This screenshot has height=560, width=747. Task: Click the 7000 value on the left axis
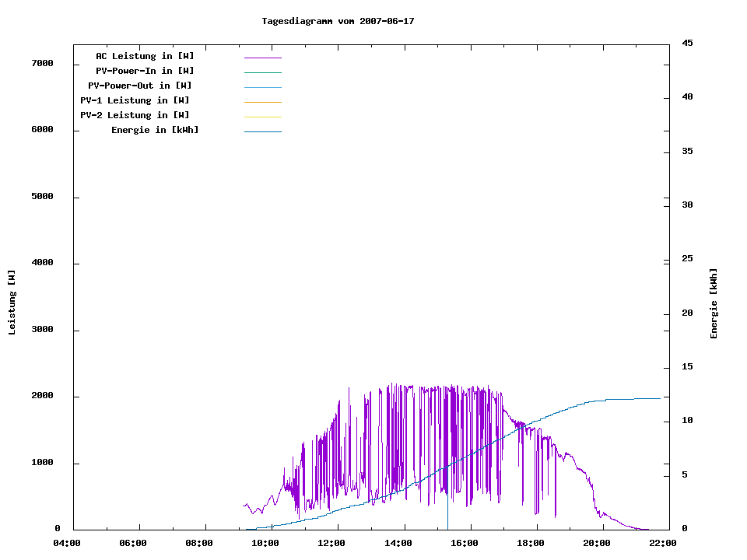[x=42, y=63]
